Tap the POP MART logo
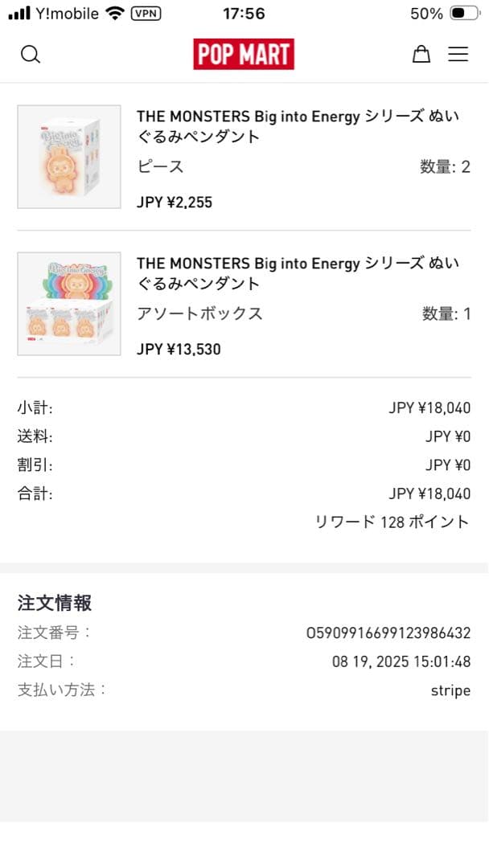Image resolution: width=489 pixels, height=868 pixels. pyautogui.click(x=244, y=54)
